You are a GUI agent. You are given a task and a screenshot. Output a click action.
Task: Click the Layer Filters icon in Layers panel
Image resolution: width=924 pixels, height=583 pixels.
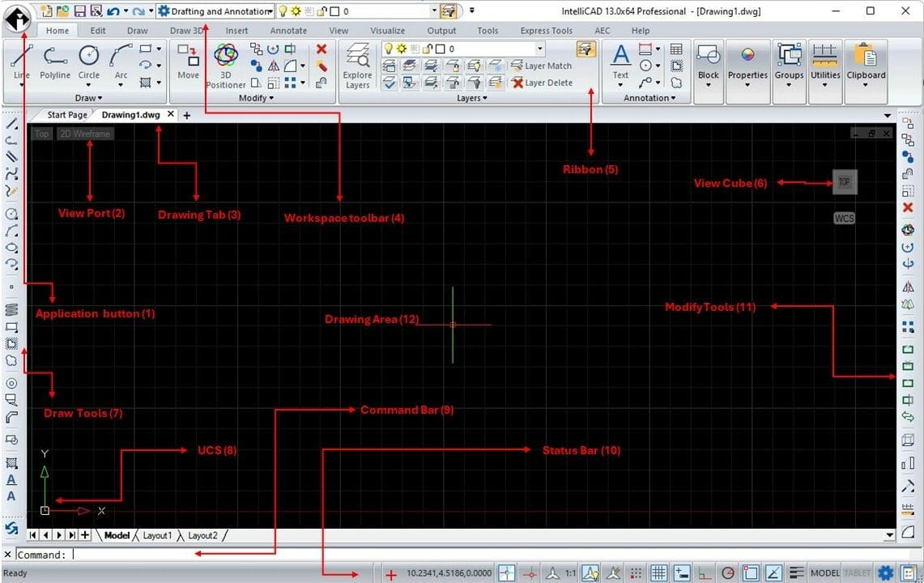point(585,49)
